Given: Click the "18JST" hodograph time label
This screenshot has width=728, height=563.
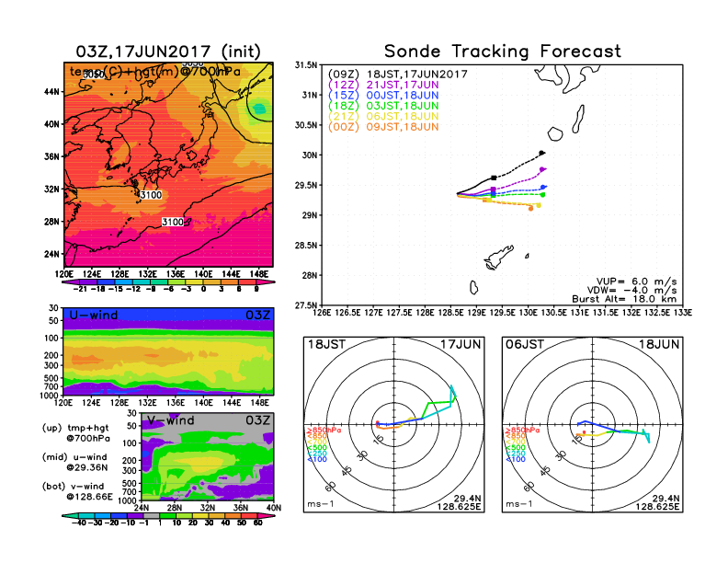Looking at the screenshot, I should (x=327, y=345).
